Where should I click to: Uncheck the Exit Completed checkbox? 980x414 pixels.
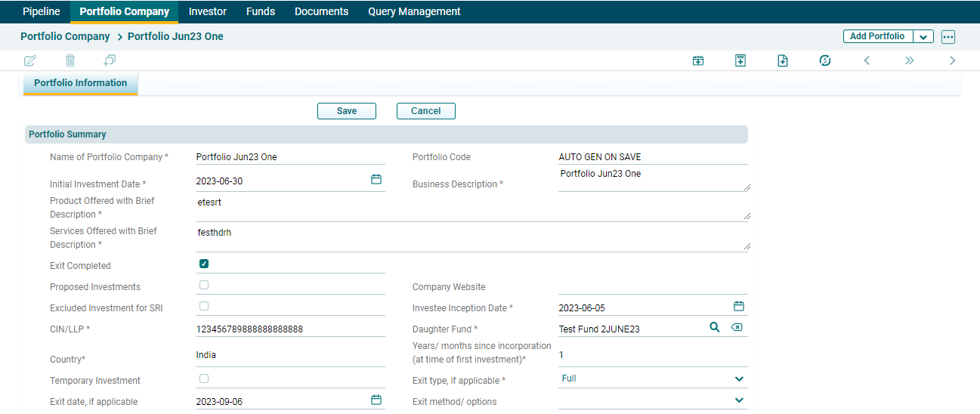pyautogui.click(x=204, y=264)
